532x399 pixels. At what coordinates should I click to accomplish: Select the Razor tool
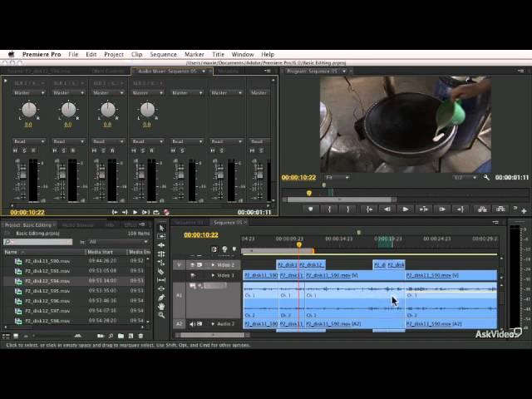coord(161,272)
